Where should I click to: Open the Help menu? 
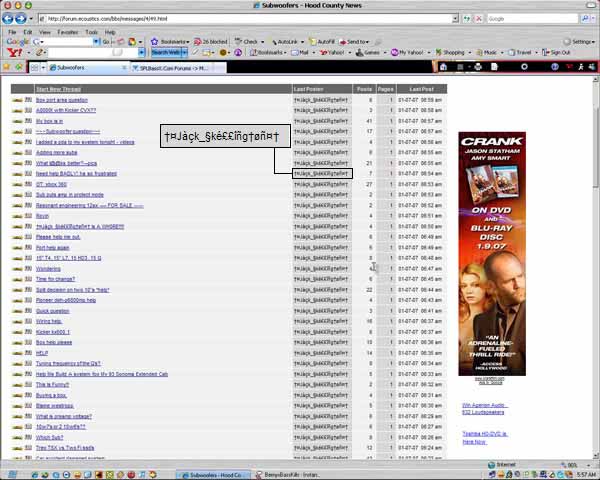click(x=110, y=32)
